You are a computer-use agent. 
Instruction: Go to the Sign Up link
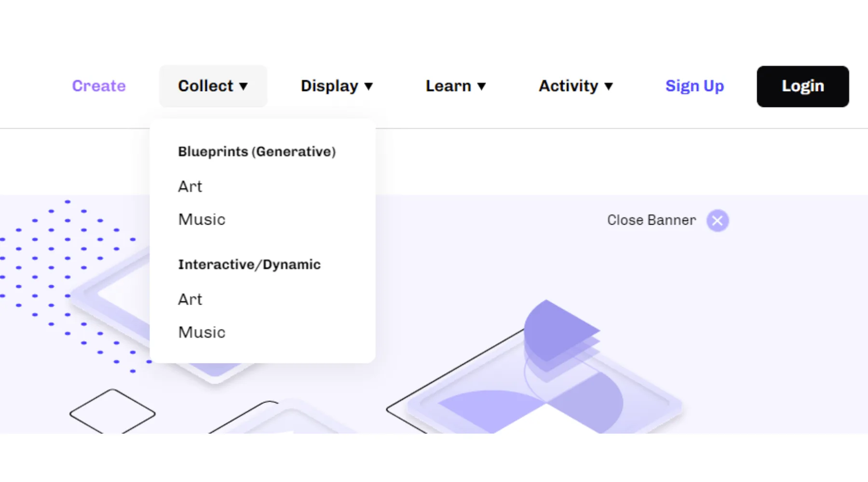coord(694,86)
